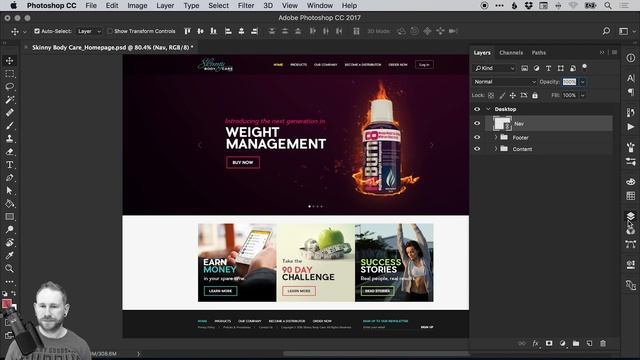
Task: Select the Eyedropper tool
Action: tap(9, 256)
